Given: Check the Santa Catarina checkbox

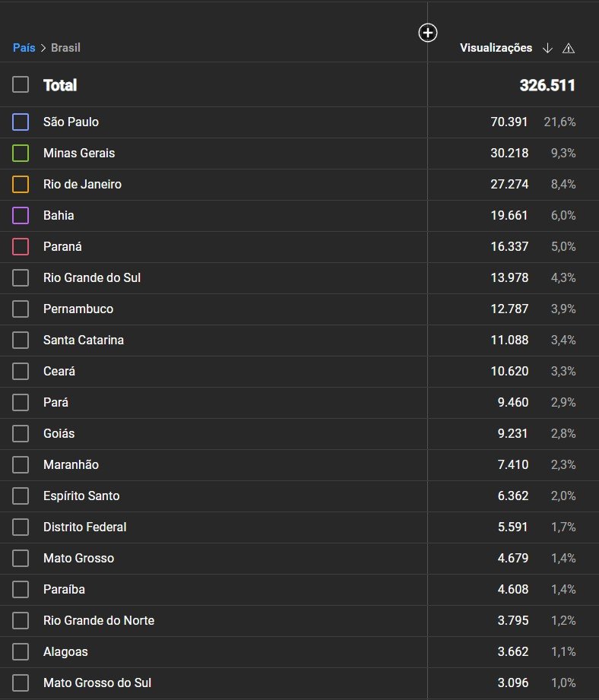Looking at the screenshot, I should tap(21, 340).
